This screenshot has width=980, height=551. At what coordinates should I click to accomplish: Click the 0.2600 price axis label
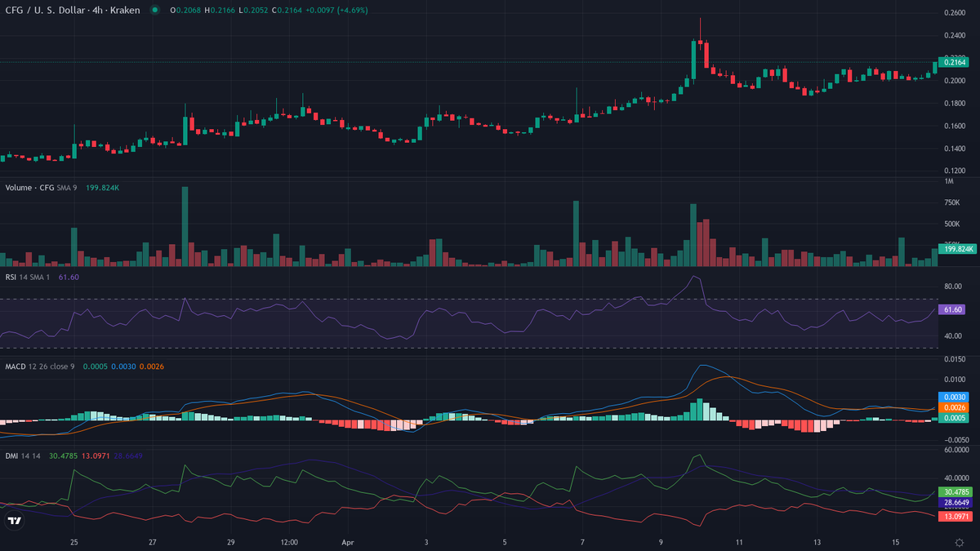(x=954, y=13)
